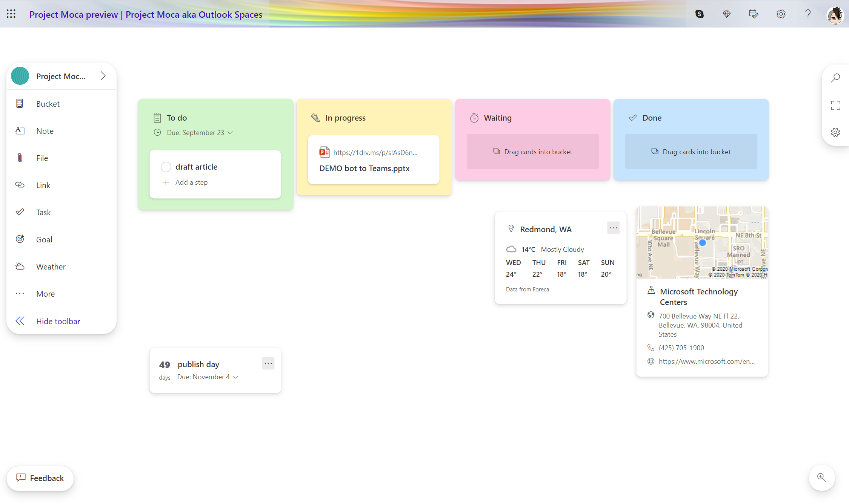Viewport: 849px width, 504px height.
Task: Click the globe icon beside website link
Action: coord(651,361)
